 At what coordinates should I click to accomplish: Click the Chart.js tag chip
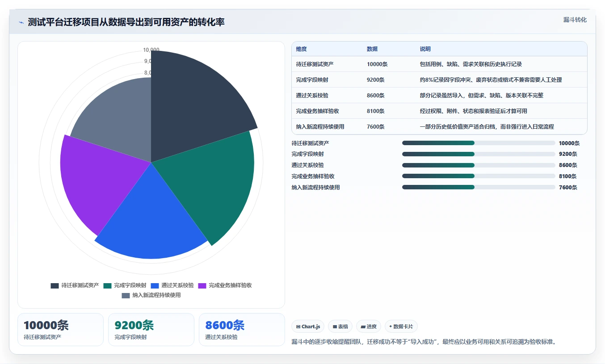pos(308,326)
